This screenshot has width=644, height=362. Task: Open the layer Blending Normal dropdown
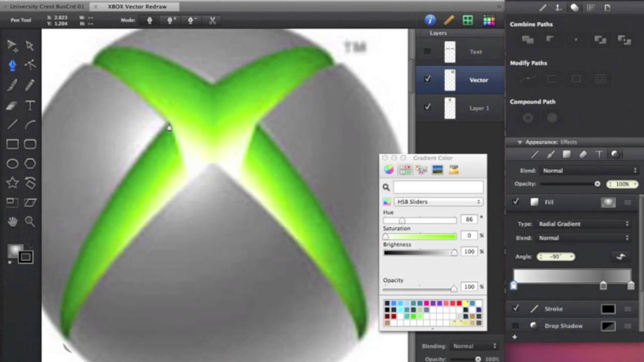474,346
